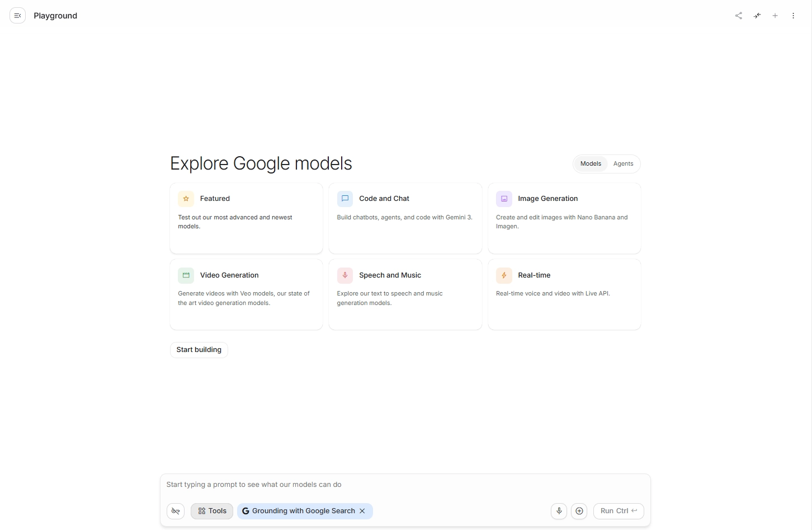This screenshot has width=812, height=530.
Task: Click the compare mode arrows icon
Action: point(757,16)
